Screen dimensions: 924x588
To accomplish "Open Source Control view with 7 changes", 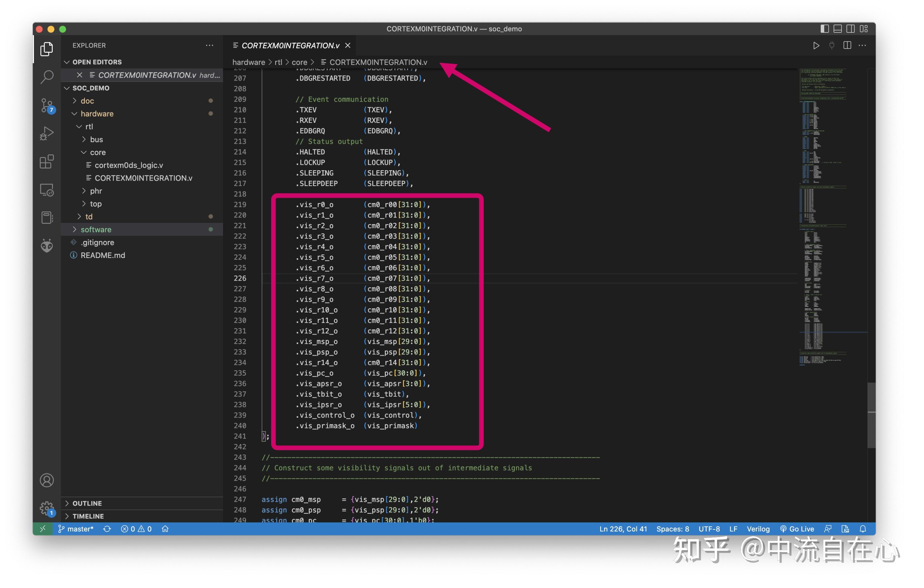I will [x=47, y=105].
